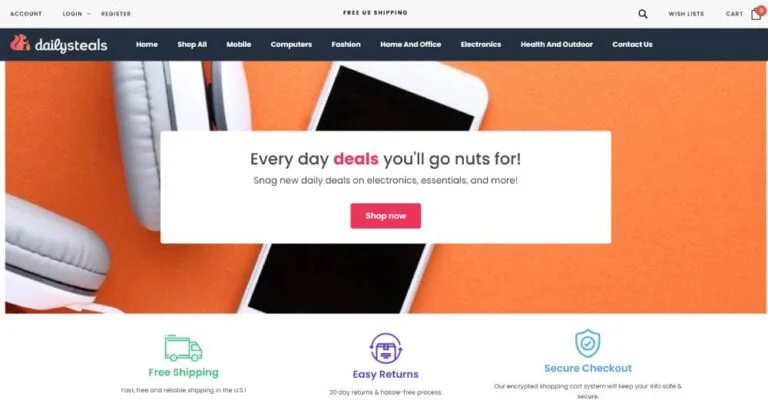Click the Free Shipping truck icon
This screenshot has height=400, width=768.
(x=183, y=348)
